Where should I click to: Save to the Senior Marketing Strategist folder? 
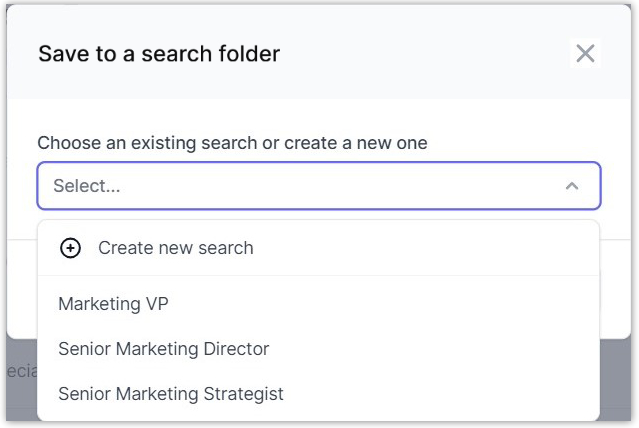170,394
